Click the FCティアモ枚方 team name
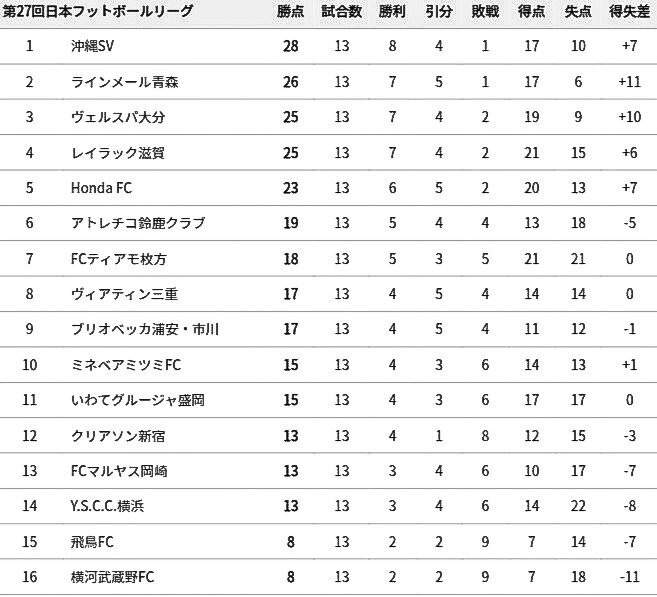This screenshot has width=657, height=597. point(119,259)
